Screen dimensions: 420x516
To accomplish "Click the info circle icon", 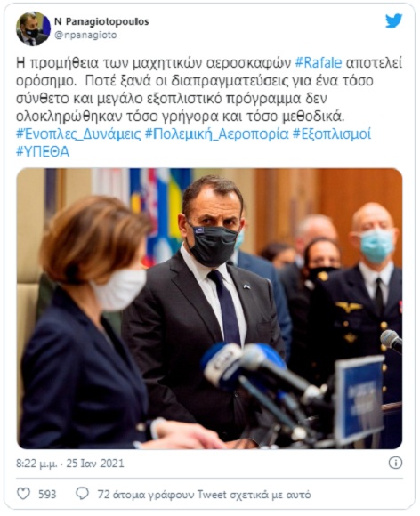I will pyautogui.click(x=395, y=463).
